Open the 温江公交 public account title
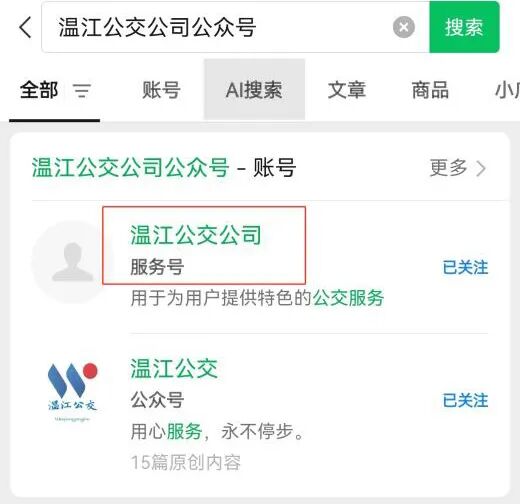Viewport: 520px width, 504px height. (x=174, y=368)
